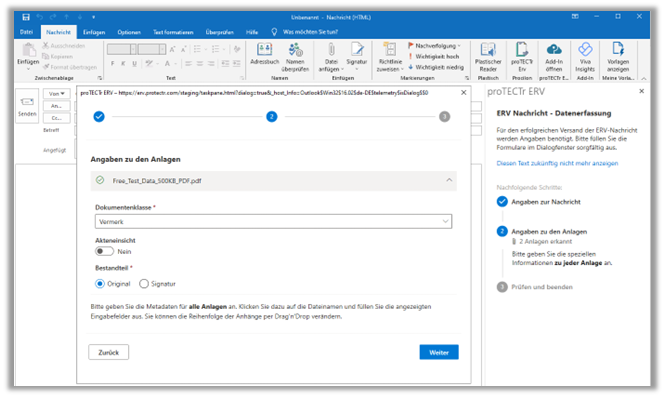This screenshot has height=397, width=665.
Task: Click the increase font size icon
Action: coord(172,50)
